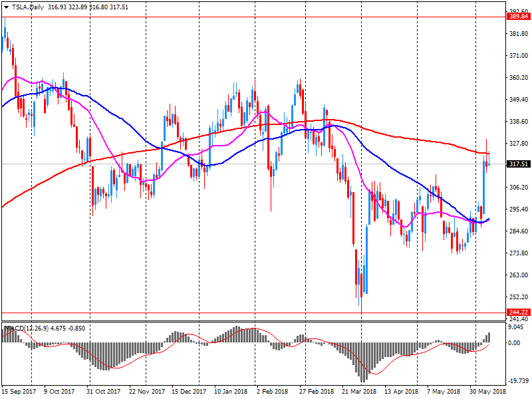The width and height of the screenshot is (532, 399).
Task: Select the 21 Mar 2018 time axis label
Action: (358, 391)
